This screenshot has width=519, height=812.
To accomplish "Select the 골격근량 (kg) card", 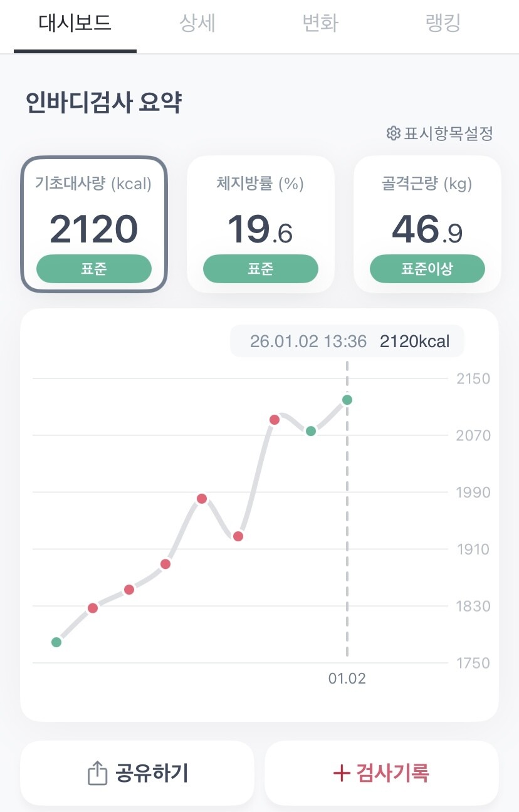I will coord(427,224).
